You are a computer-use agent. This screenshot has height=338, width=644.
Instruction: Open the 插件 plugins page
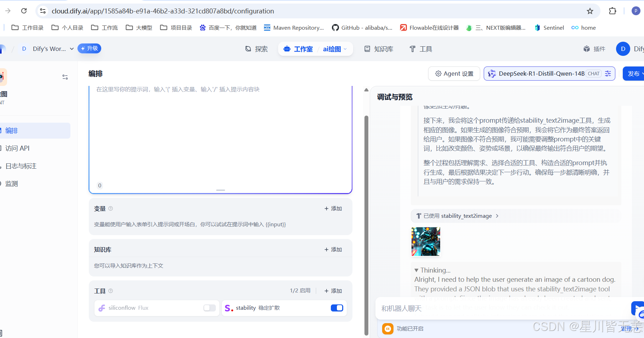pyautogui.click(x=594, y=49)
